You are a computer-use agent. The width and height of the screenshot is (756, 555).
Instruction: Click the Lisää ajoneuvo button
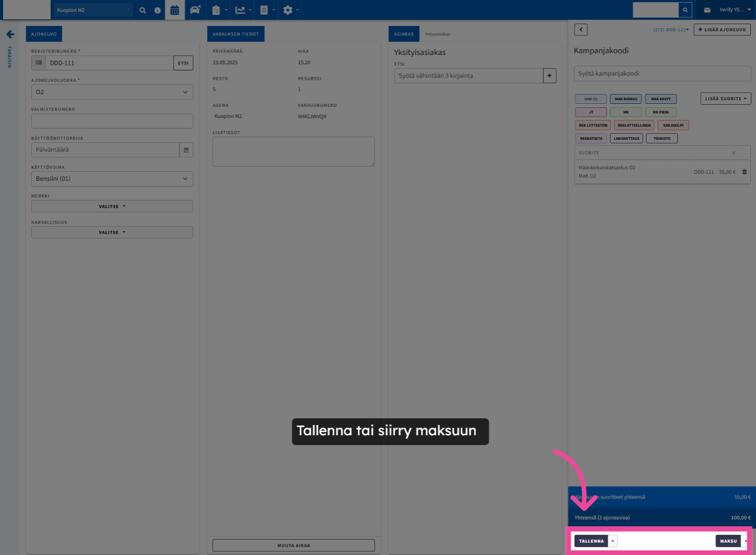coord(722,29)
